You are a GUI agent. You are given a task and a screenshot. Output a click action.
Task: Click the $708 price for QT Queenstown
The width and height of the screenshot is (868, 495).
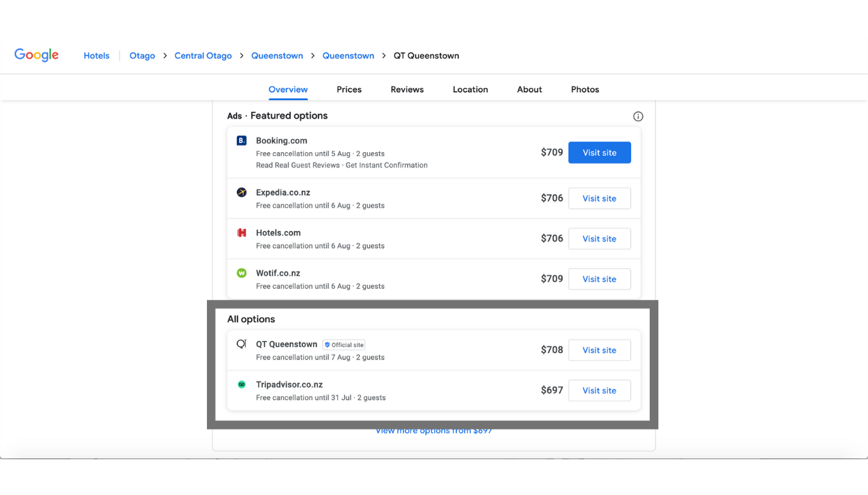552,350
